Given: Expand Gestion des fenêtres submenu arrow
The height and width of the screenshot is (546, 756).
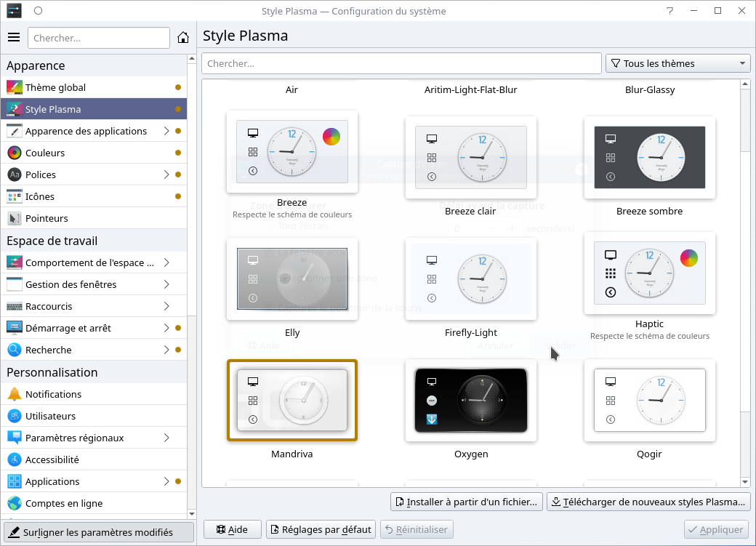Looking at the screenshot, I should tap(166, 284).
